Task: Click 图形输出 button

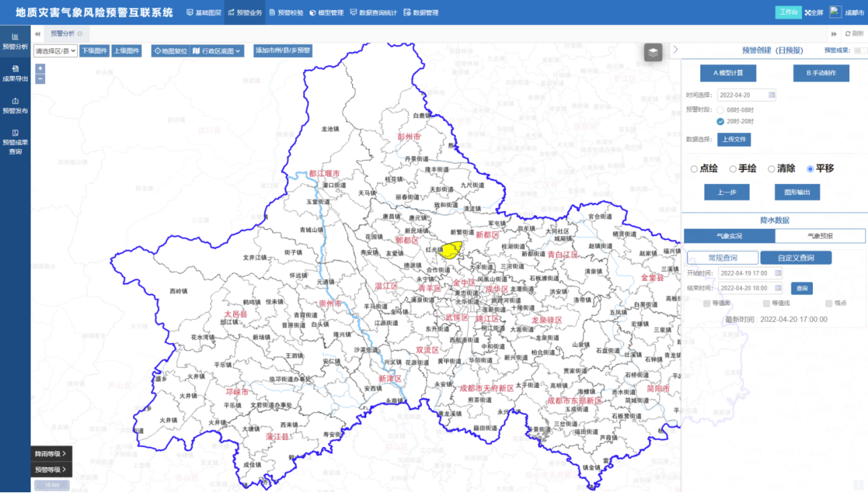Action: [797, 192]
